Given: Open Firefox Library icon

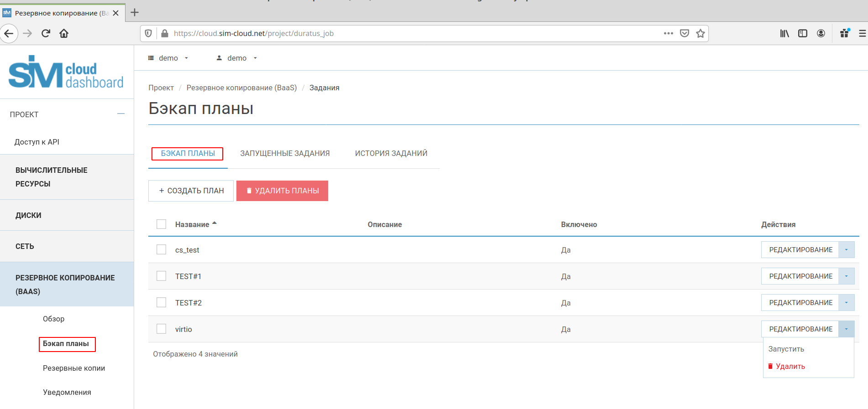Looking at the screenshot, I should coord(784,33).
